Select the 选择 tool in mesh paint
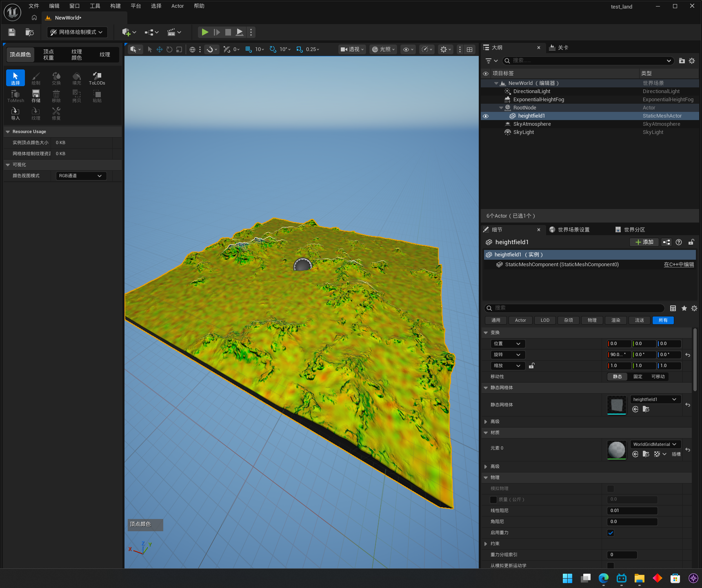The width and height of the screenshot is (702, 588). (16, 78)
